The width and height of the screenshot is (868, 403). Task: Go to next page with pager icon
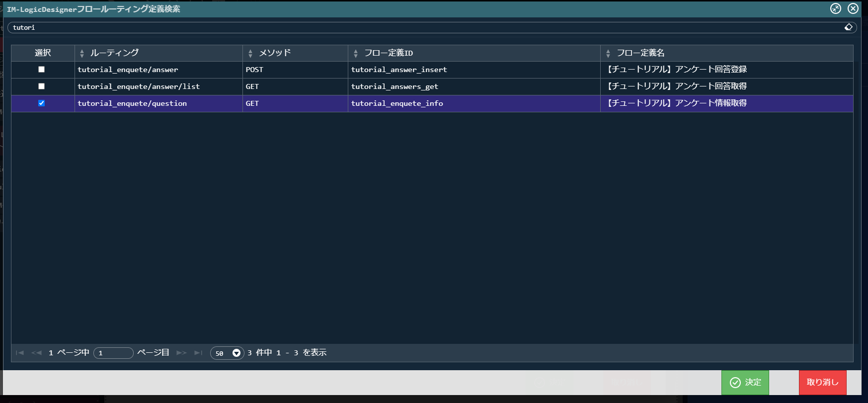pos(181,353)
